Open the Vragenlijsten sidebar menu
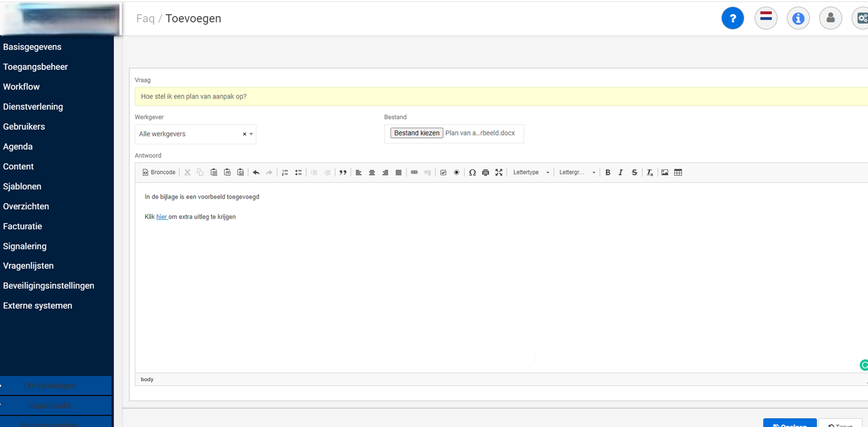Image resolution: width=868 pixels, height=427 pixels. tap(28, 266)
